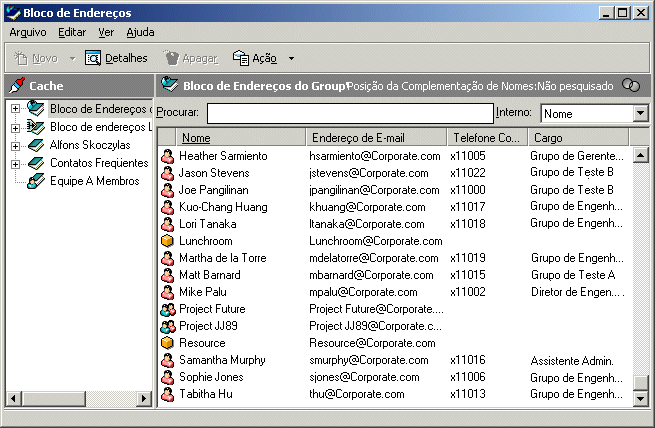
Task: Sort by Endereço de E-mail column
Action: point(376,137)
